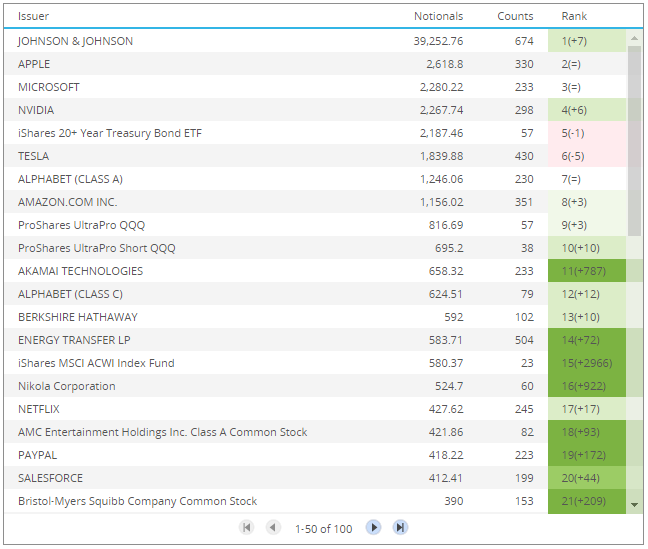
Task: Click count value 504 for Energy Transfer
Action: (524, 340)
